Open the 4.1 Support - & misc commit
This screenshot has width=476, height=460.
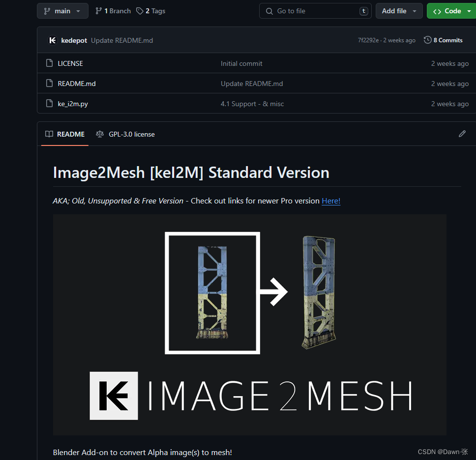point(252,104)
